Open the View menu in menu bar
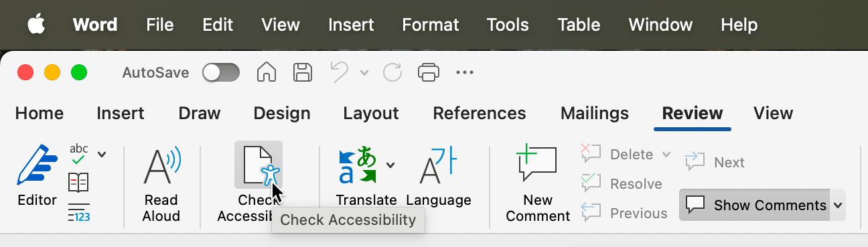Screen dimensions: 868x247 281,25
